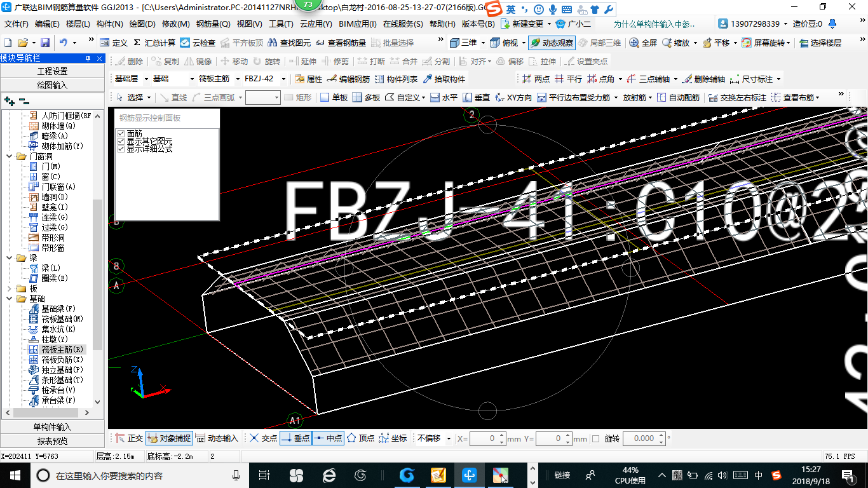Image resolution: width=868 pixels, height=488 pixels.
Task: Click 查找图元 find element tool
Action: [289, 43]
